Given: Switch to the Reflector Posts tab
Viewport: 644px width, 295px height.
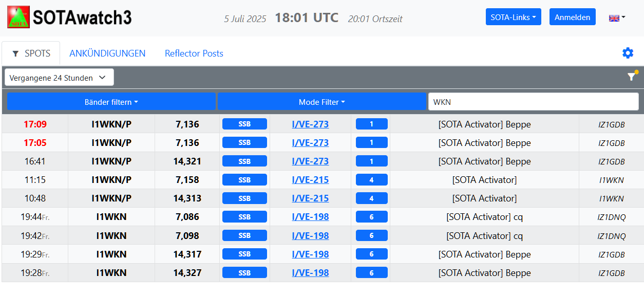Looking at the screenshot, I should click(194, 53).
